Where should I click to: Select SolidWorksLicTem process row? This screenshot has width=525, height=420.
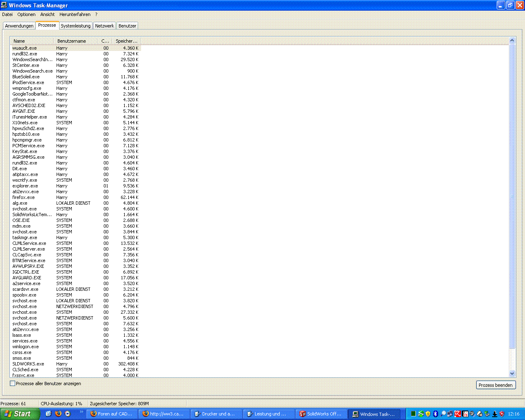click(75, 215)
